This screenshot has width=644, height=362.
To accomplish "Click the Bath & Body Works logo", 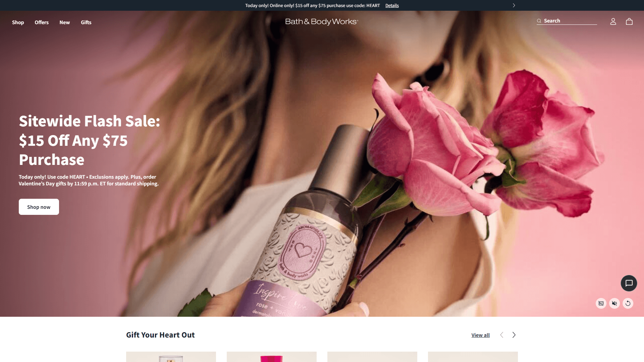I will [321, 21].
